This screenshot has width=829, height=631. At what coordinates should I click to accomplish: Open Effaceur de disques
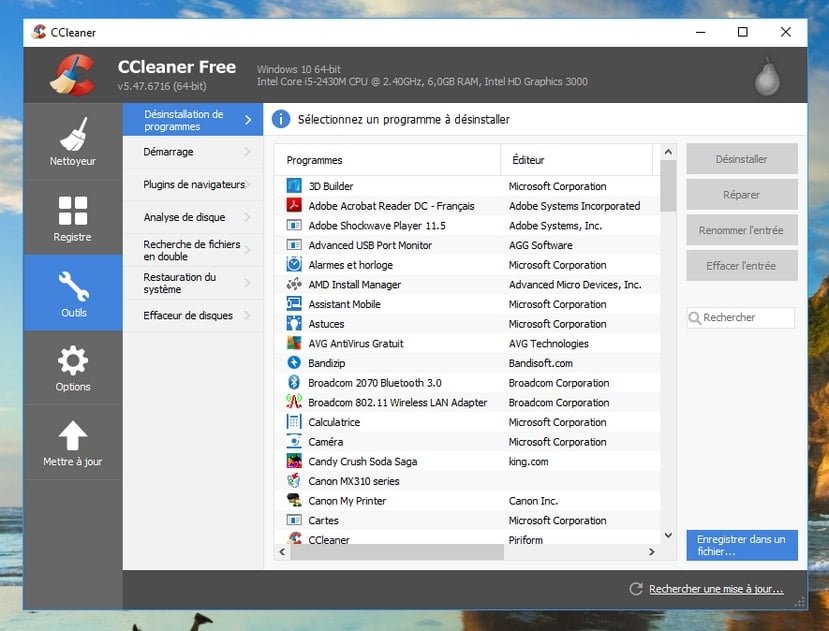click(x=193, y=316)
